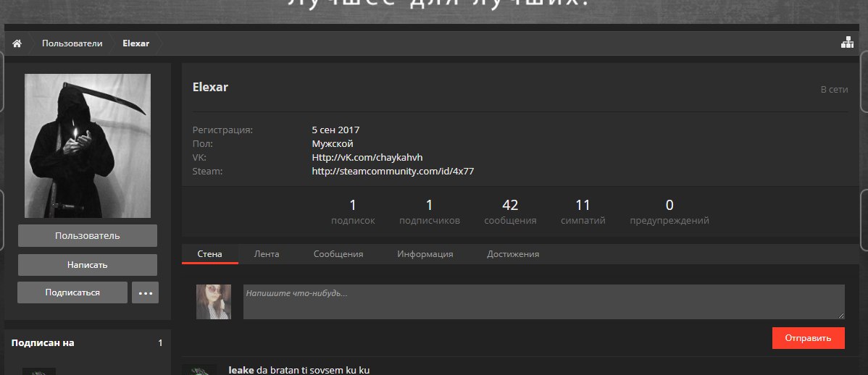
Task: Open more options ellipsis button
Action: (x=145, y=292)
